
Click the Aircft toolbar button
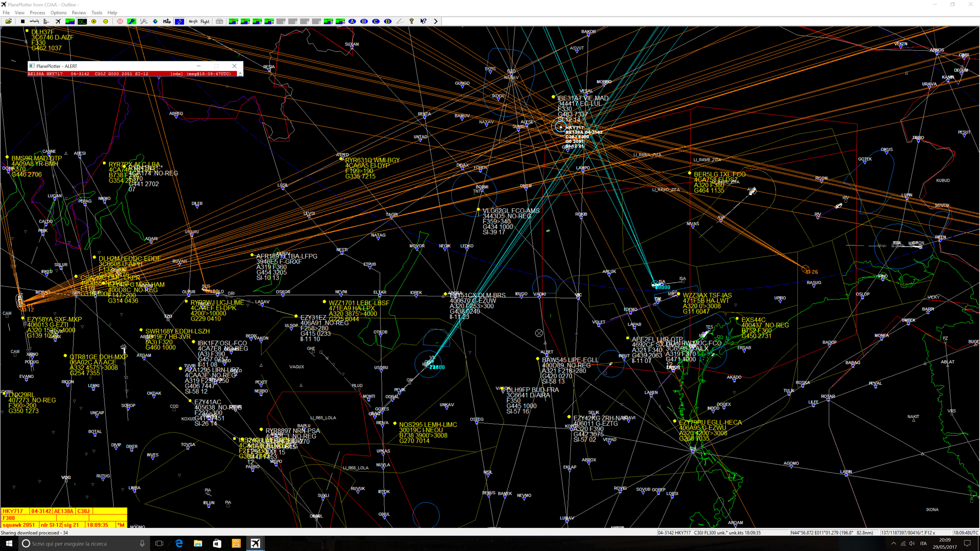tap(193, 21)
